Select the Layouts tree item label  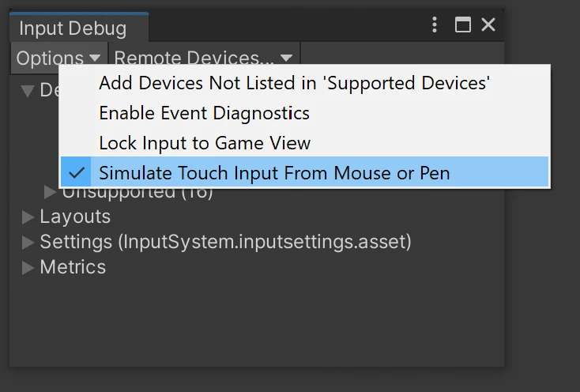click(75, 217)
